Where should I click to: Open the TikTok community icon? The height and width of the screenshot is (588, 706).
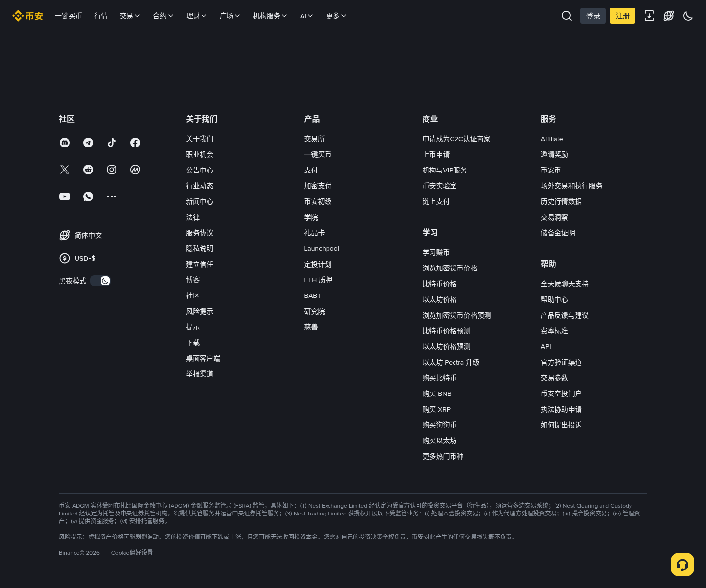tap(112, 143)
